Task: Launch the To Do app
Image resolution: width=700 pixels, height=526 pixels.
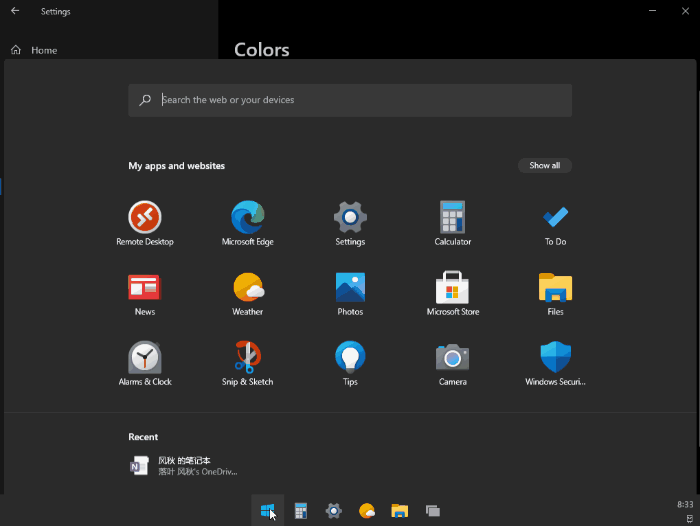Action: [x=555, y=223]
